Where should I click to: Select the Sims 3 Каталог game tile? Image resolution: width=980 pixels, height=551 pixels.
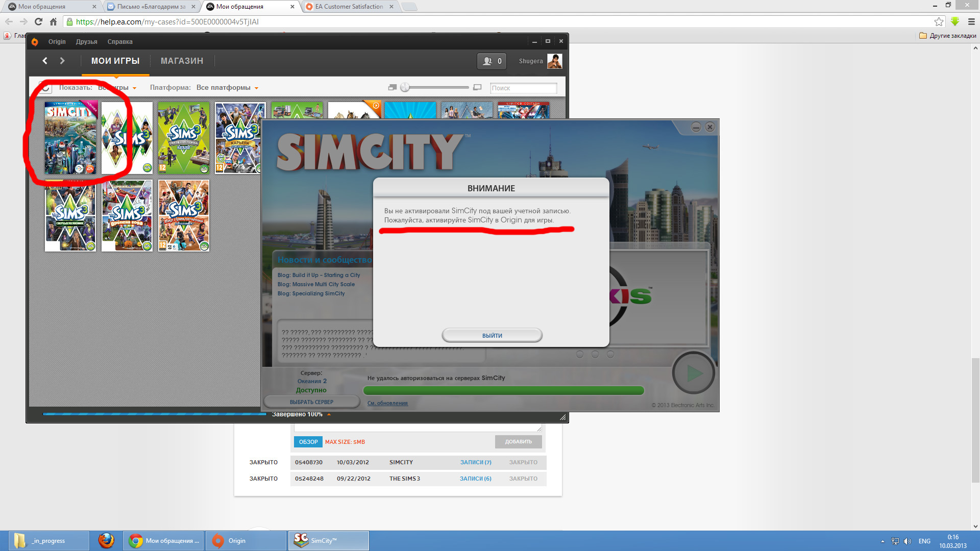184,138
